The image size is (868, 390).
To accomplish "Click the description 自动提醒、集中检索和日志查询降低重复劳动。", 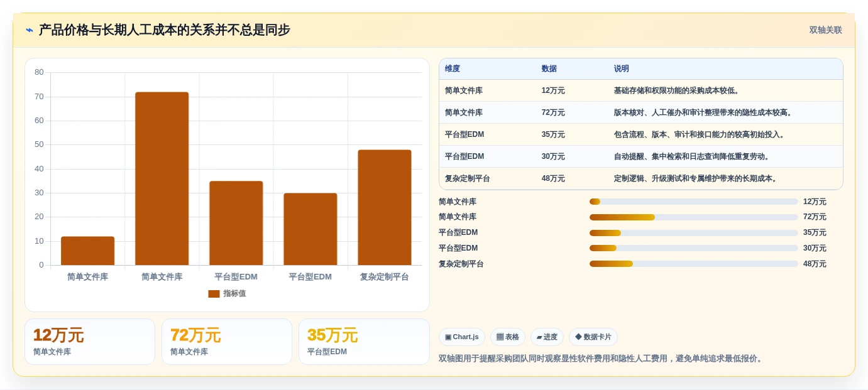I will tap(693, 156).
